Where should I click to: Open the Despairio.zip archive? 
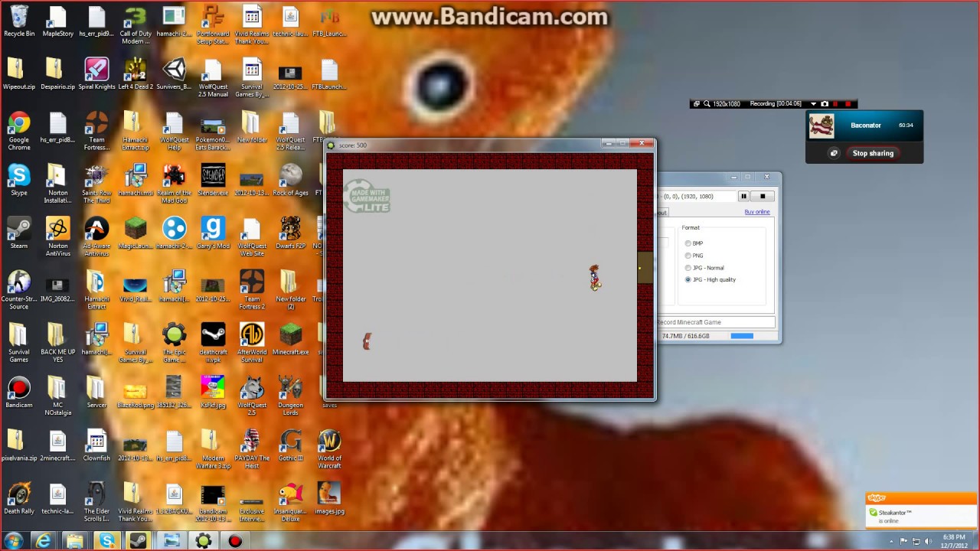57,74
